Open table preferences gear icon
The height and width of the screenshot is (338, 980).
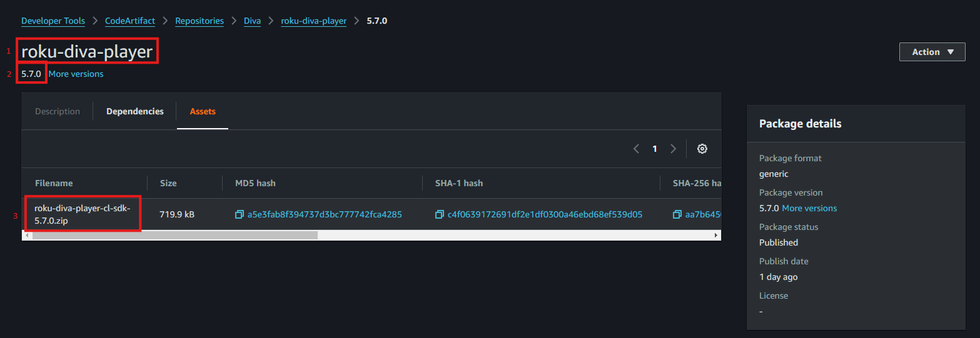pyautogui.click(x=702, y=149)
